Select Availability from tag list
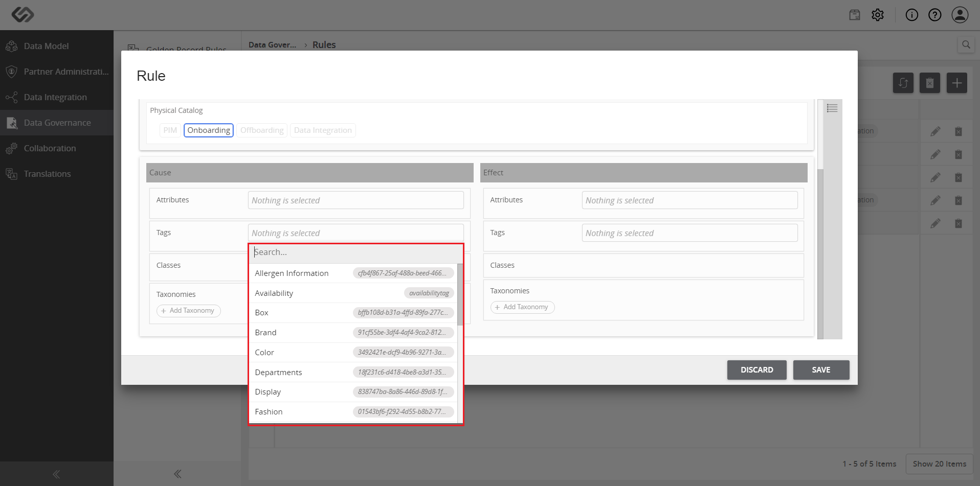 pyautogui.click(x=353, y=293)
